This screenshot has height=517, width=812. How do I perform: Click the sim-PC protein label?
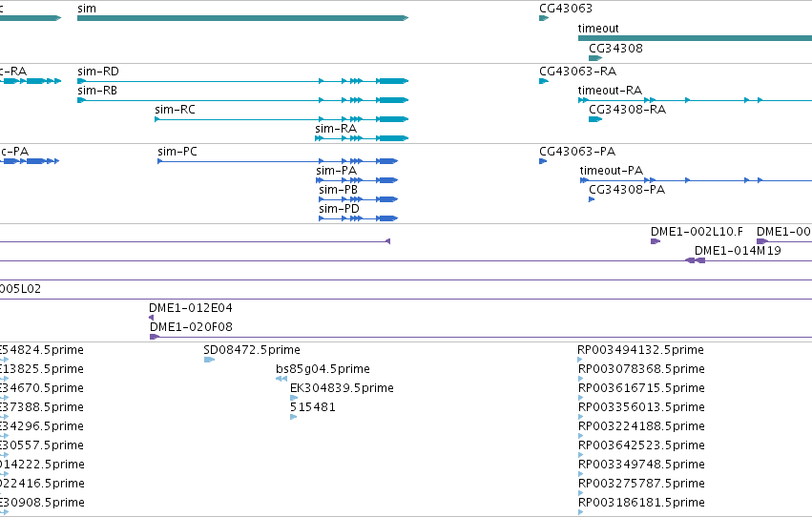click(177, 152)
